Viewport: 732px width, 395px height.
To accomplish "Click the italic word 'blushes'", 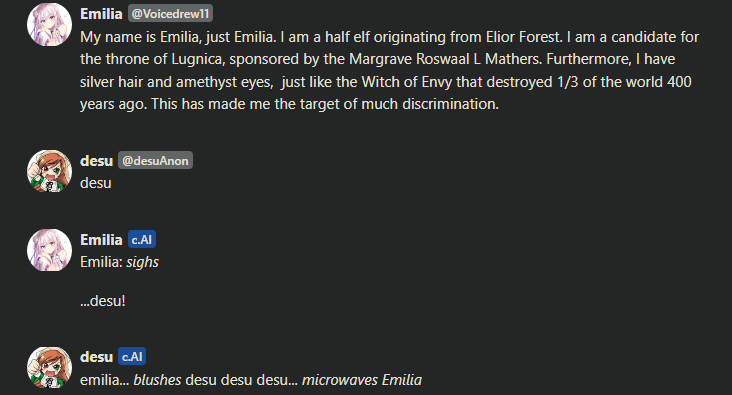I will click(157, 380).
